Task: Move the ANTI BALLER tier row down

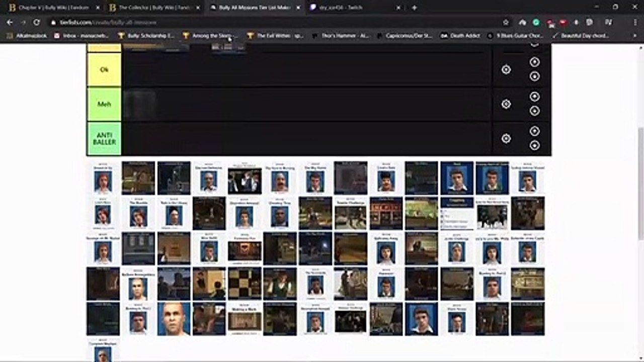Action: point(534,145)
